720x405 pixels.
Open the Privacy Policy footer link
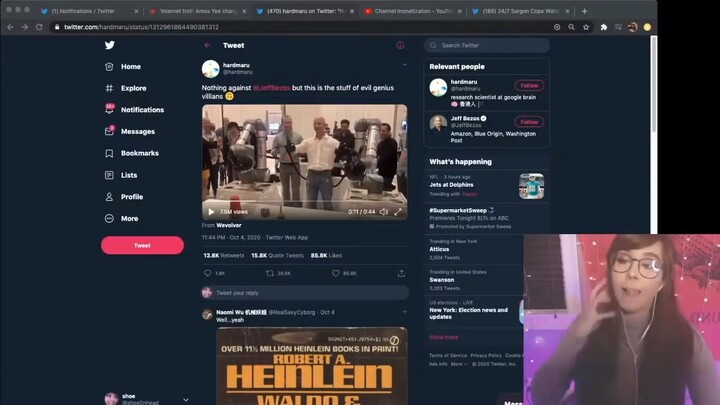click(486, 355)
